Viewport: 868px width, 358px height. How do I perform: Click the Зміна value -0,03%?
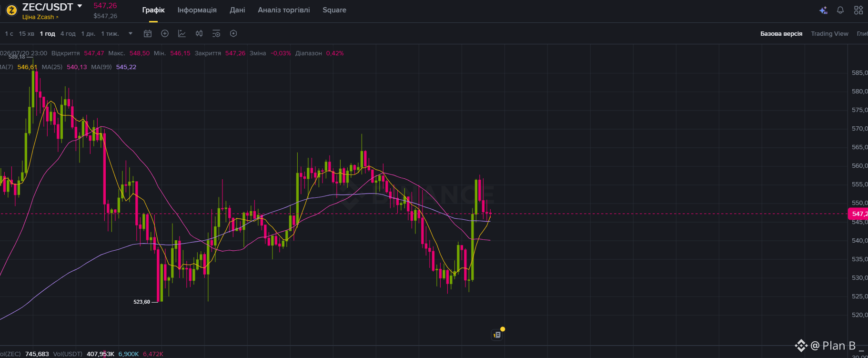281,53
